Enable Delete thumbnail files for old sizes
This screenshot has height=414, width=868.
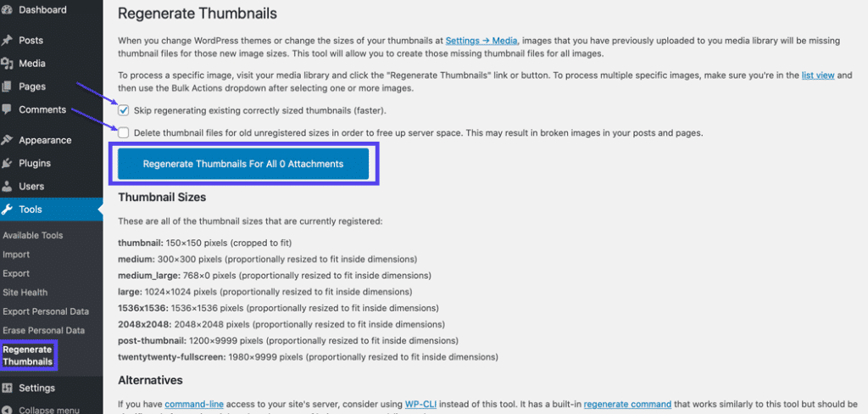(x=124, y=132)
